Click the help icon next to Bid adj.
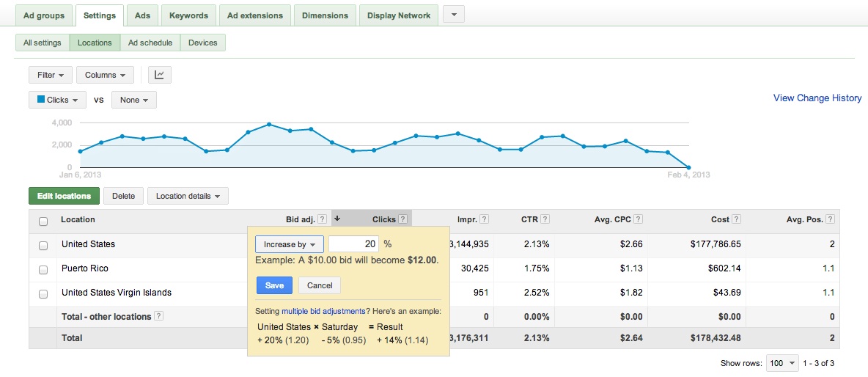868x377 pixels. [323, 219]
